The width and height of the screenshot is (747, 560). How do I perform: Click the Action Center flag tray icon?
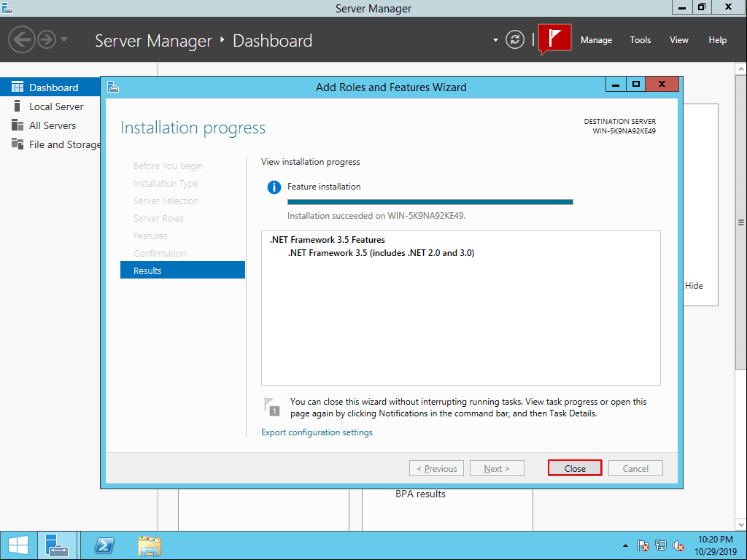(x=643, y=545)
